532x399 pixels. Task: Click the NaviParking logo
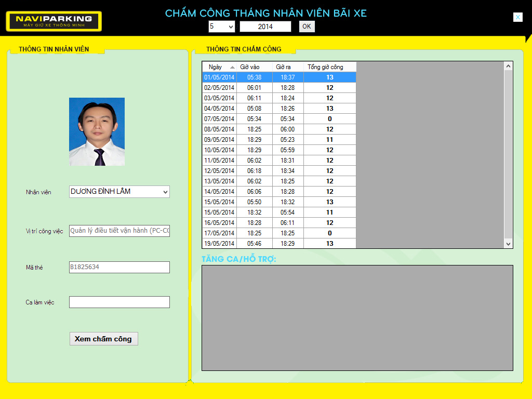[x=54, y=21]
